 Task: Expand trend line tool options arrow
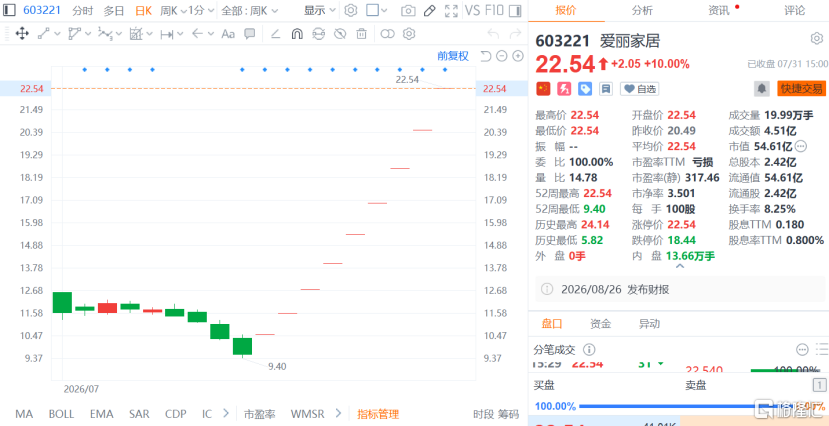tap(57, 34)
